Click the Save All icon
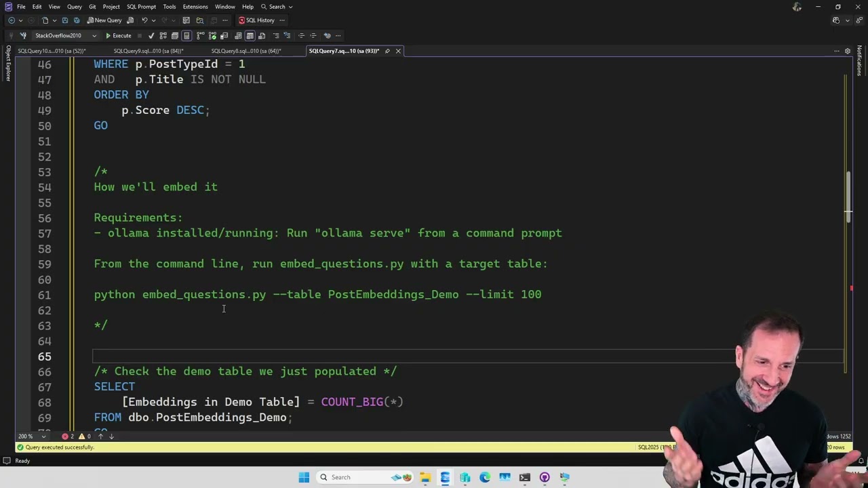 coord(77,20)
